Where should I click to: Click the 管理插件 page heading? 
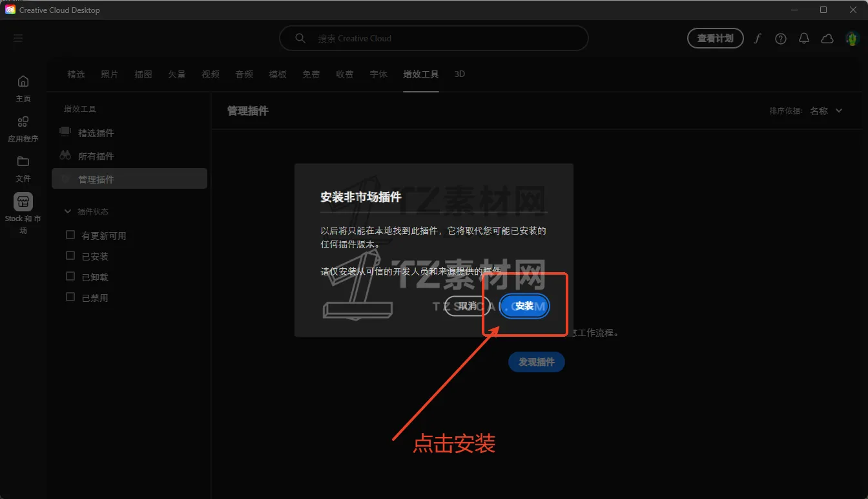(x=248, y=111)
